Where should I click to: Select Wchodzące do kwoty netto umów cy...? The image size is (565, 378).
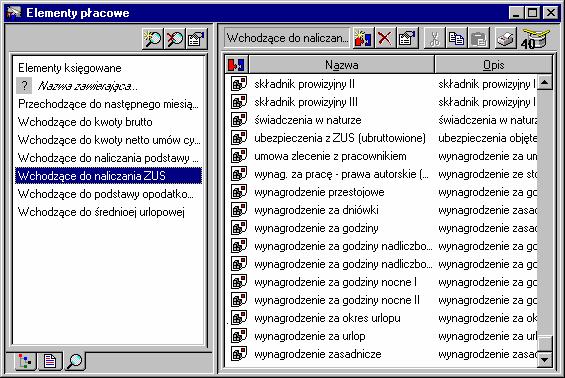click(x=108, y=140)
